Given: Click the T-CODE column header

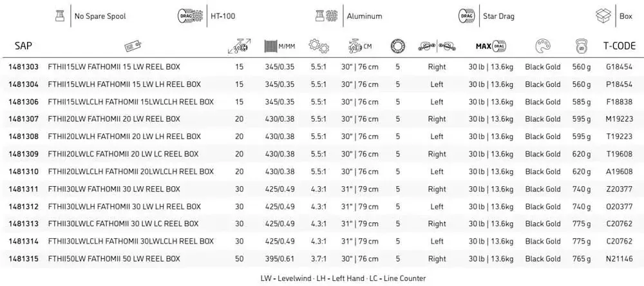Looking at the screenshot, I should tap(620, 46).
